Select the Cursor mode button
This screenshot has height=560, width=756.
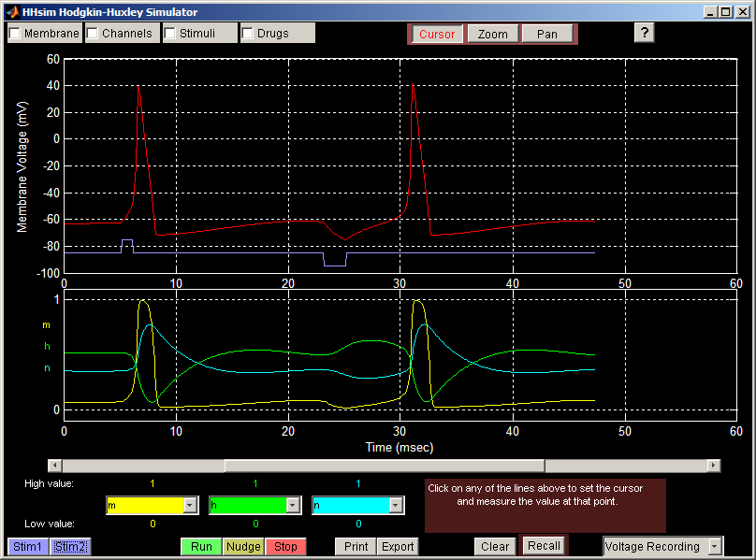(437, 35)
